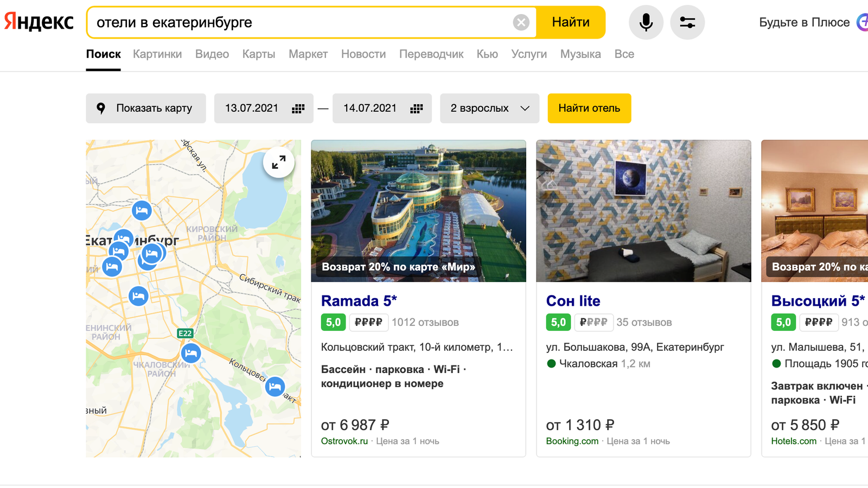Click the Ramada price от 6 987 ₽
Image resolution: width=868 pixels, height=488 pixels.
355,425
